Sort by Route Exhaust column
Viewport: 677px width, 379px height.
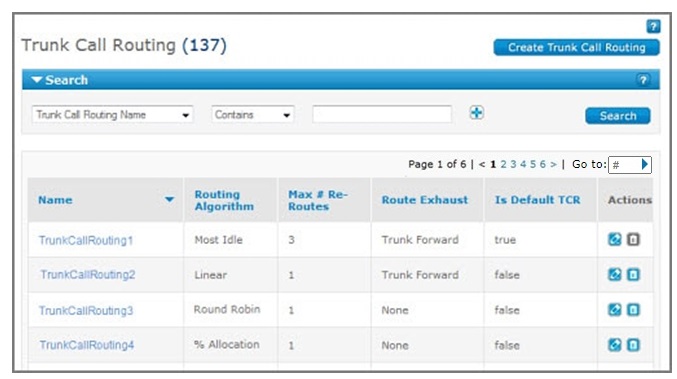(x=424, y=200)
